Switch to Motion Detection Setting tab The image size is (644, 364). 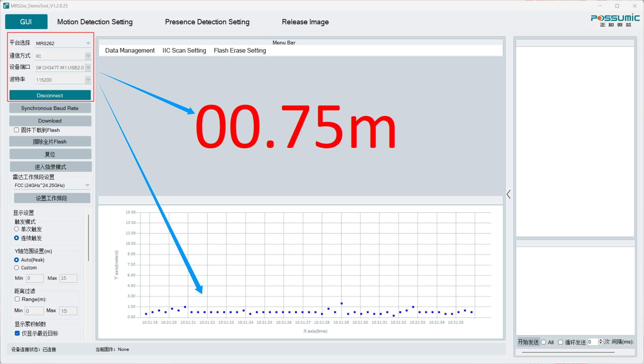[x=95, y=22]
